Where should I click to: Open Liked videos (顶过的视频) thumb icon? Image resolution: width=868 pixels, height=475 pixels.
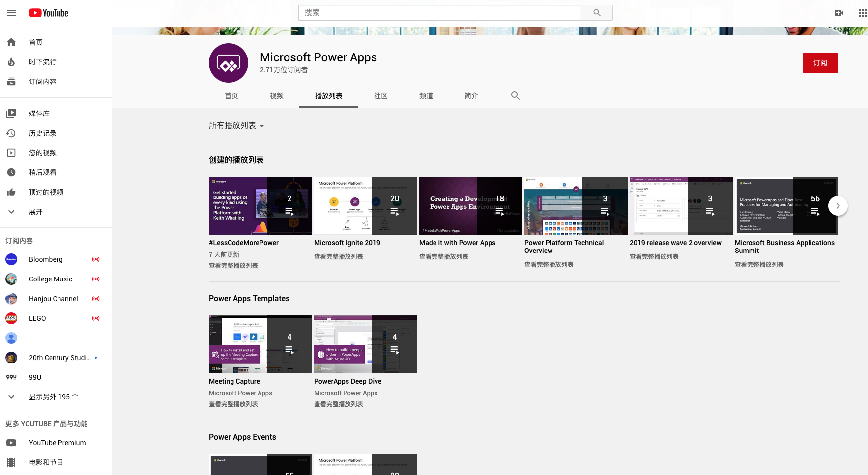coord(11,192)
